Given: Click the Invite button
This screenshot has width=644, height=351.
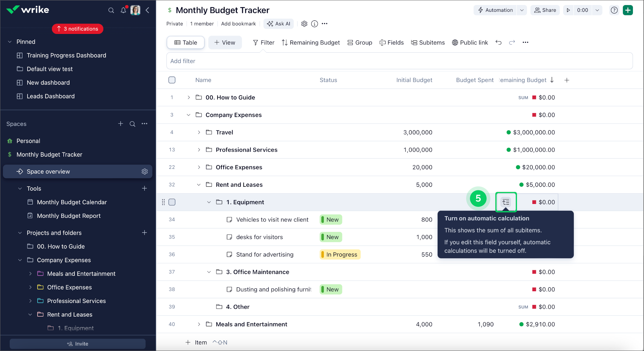Looking at the screenshot, I should click(78, 344).
